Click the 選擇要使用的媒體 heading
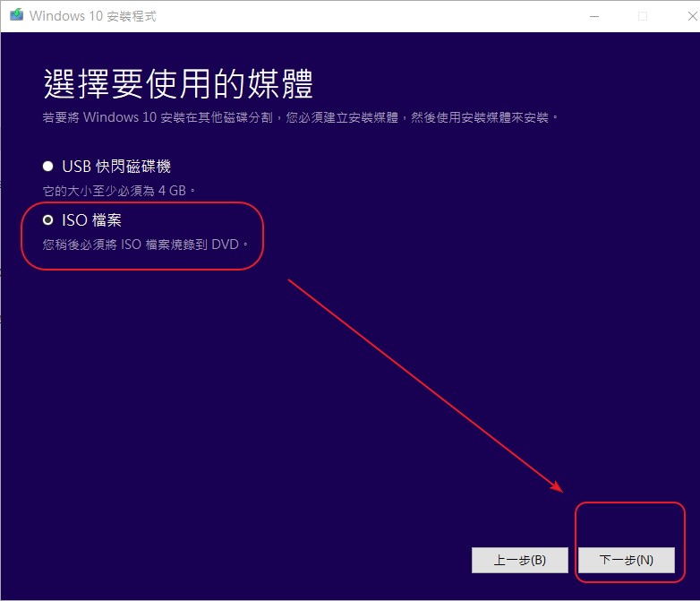The height and width of the screenshot is (601, 700). (178, 83)
